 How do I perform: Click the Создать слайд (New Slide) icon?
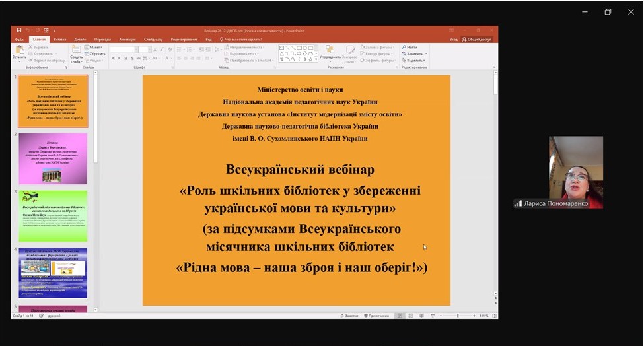[77, 52]
